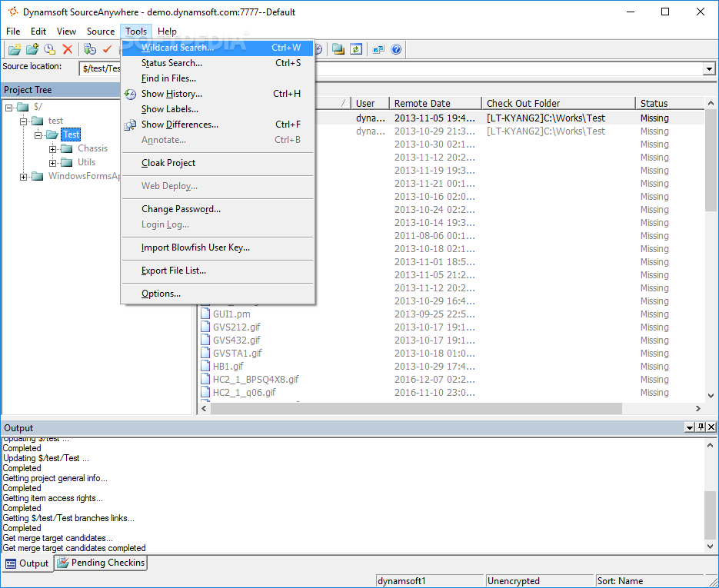Collapse the $/ root node
This screenshot has width=719, height=588.
click(8, 108)
